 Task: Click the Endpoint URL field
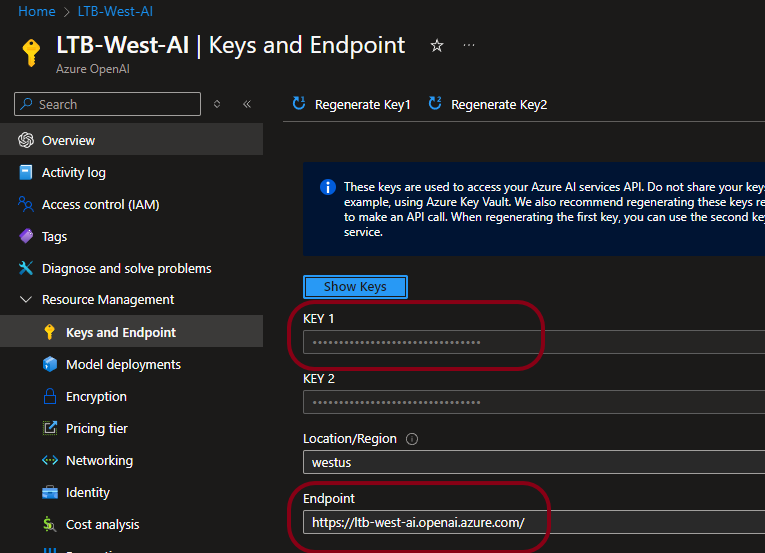(x=534, y=522)
